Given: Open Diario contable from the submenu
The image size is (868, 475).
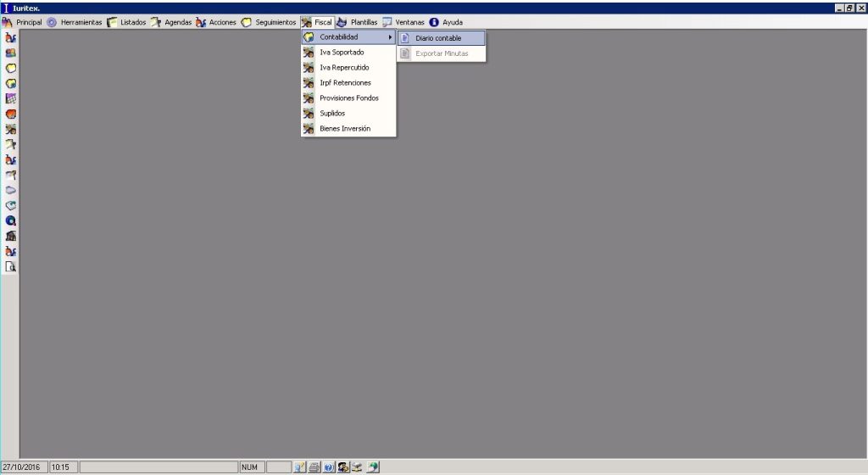Looking at the screenshot, I should coord(438,38).
